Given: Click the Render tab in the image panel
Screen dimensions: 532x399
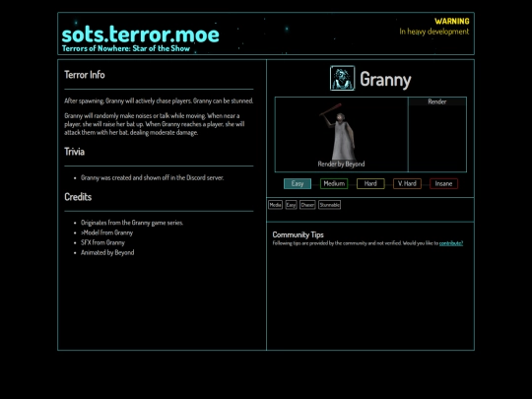Looking at the screenshot, I should point(437,101).
